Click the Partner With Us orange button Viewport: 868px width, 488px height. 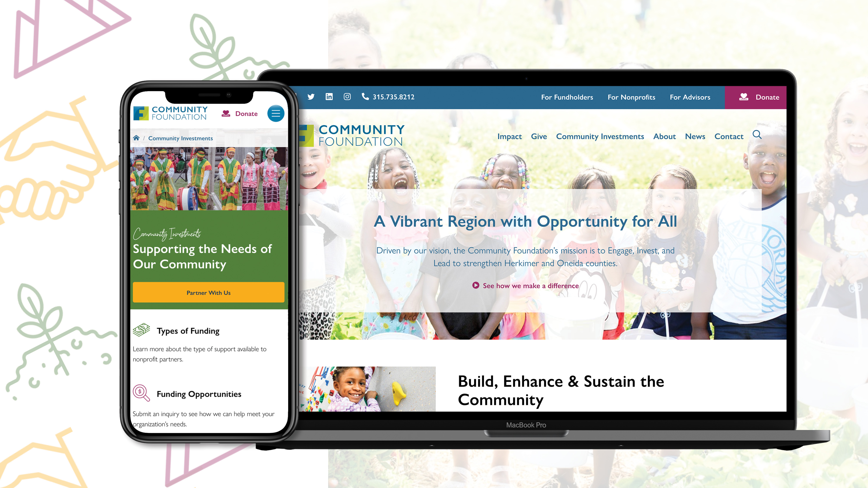208,293
